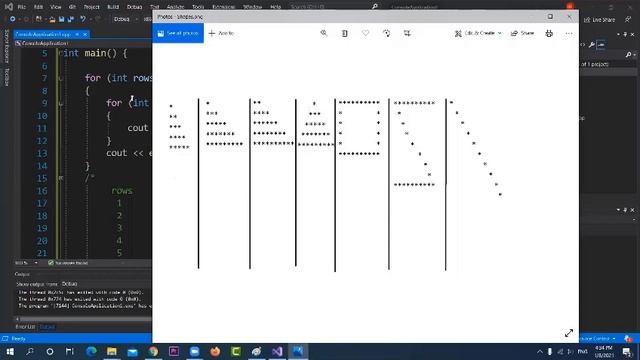Open the Edit menu in Visual Studio
The image size is (640, 360).
38,7
